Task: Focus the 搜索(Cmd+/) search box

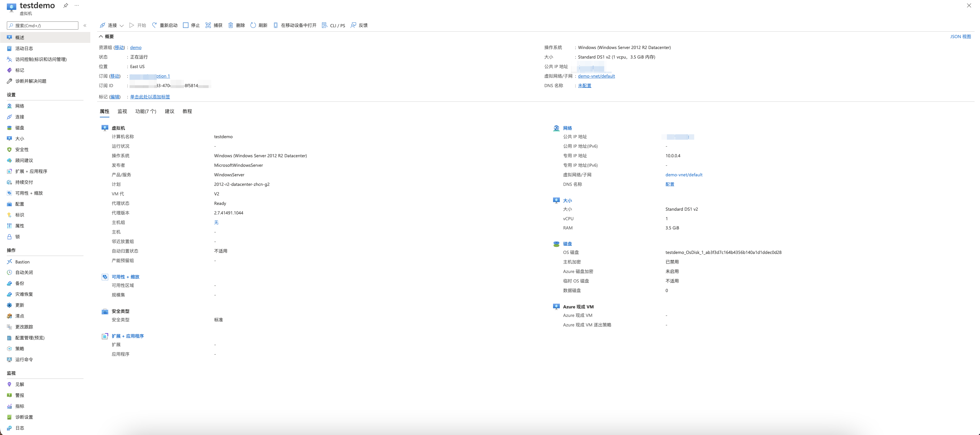Action: tap(43, 26)
